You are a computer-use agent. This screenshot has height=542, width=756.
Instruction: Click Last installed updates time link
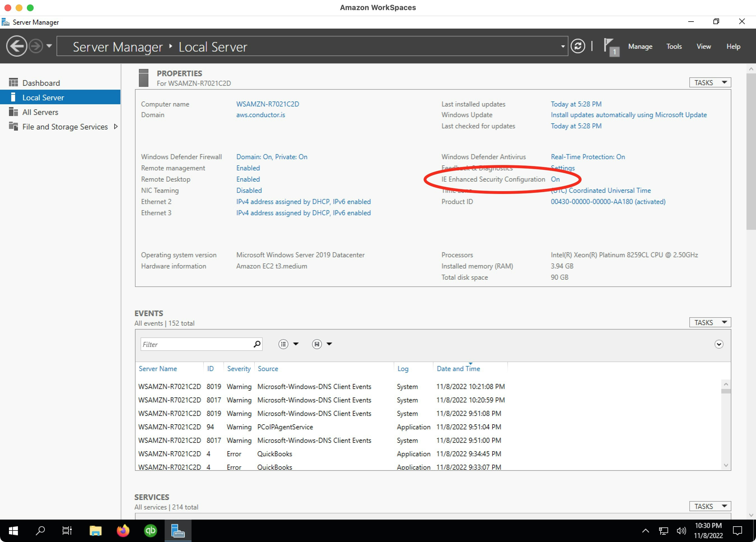click(576, 104)
